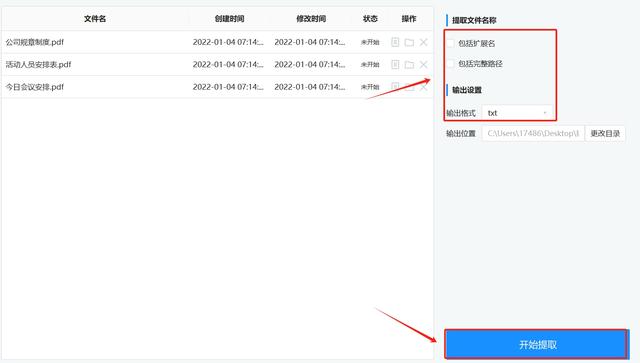Open the document icon for 公司规章制度.pdf
The width and height of the screenshot is (640, 363).
click(395, 42)
